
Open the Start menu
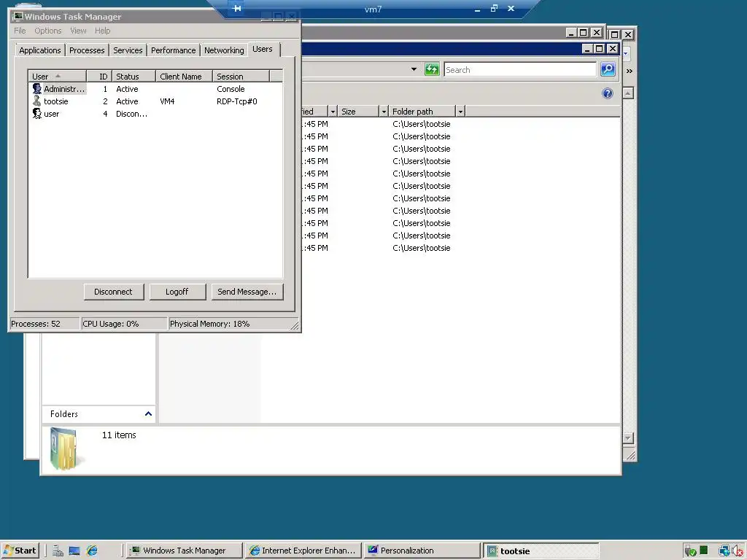coord(20,551)
